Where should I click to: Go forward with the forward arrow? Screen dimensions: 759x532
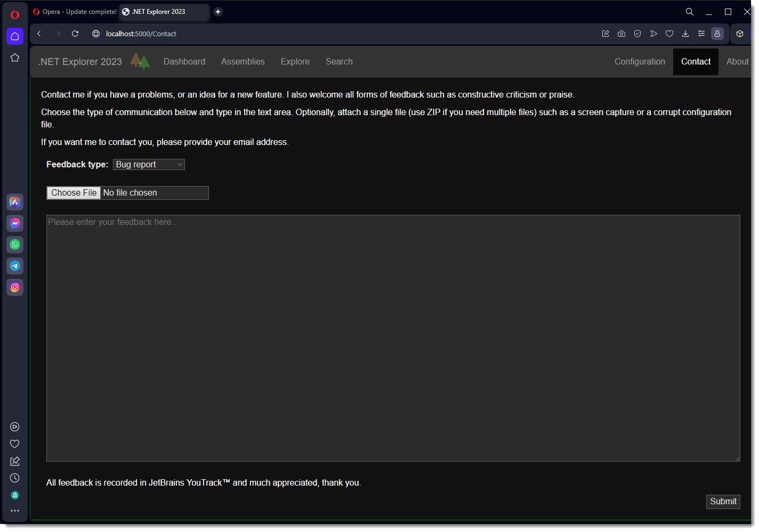58,34
